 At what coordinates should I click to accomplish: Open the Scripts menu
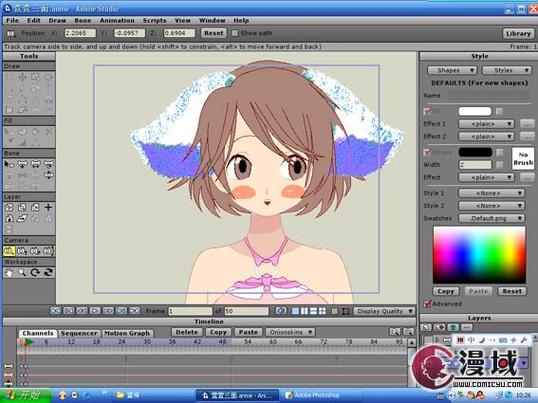[x=154, y=21]
